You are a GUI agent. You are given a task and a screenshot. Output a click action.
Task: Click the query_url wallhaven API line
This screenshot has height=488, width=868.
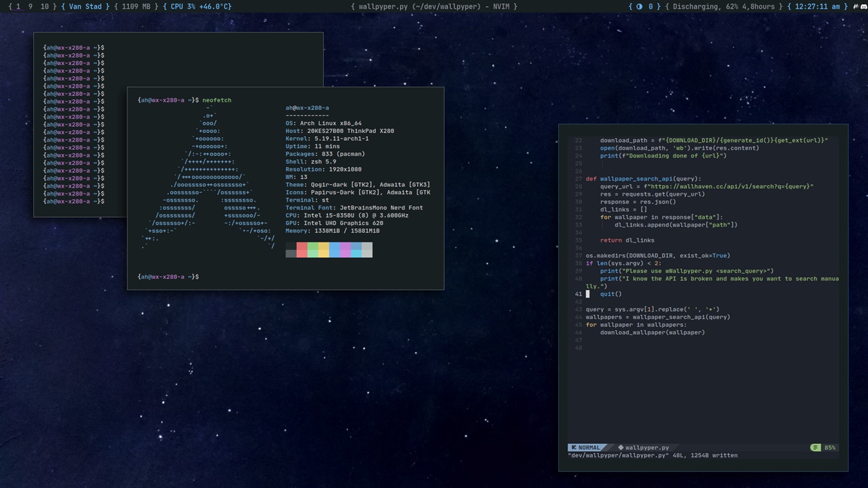pyautogui.click(x=706, y=186)
